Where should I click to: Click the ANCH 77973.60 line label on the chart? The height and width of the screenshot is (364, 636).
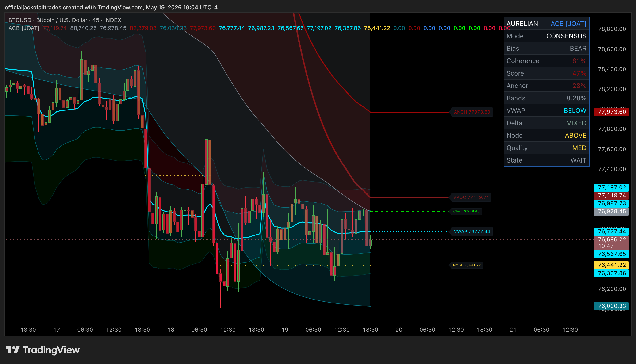[471, 112]
